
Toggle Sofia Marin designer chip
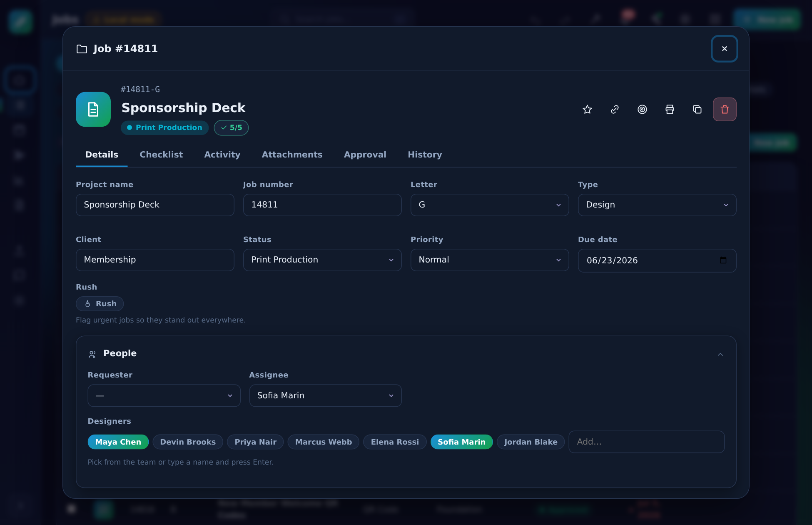[x=462, y=442]
